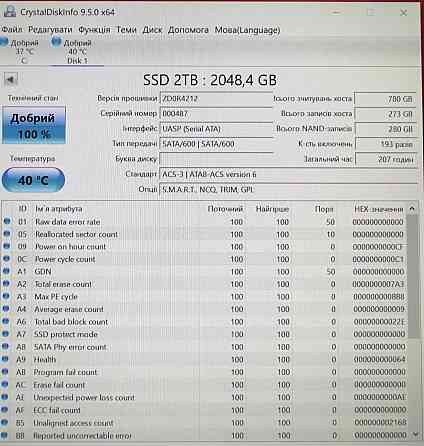
Task: Select the Unexpected power loss count attribute name
Action: coord(84,397)
